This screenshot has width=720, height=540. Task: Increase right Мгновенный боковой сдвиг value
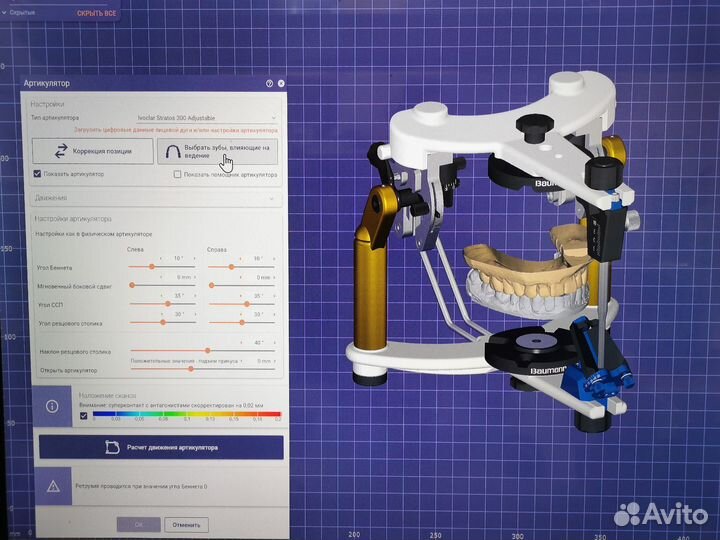[x=274, y=277]
